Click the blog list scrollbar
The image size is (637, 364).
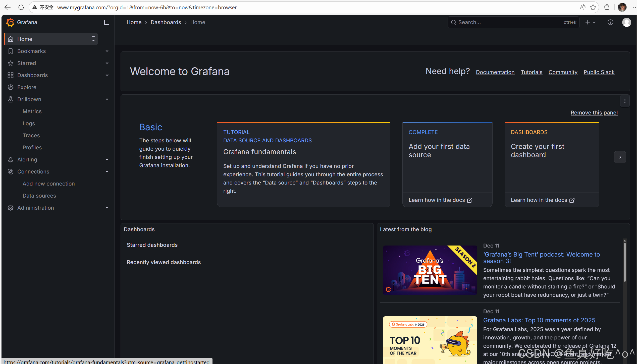pyautogui.click(x=624, y=262)
